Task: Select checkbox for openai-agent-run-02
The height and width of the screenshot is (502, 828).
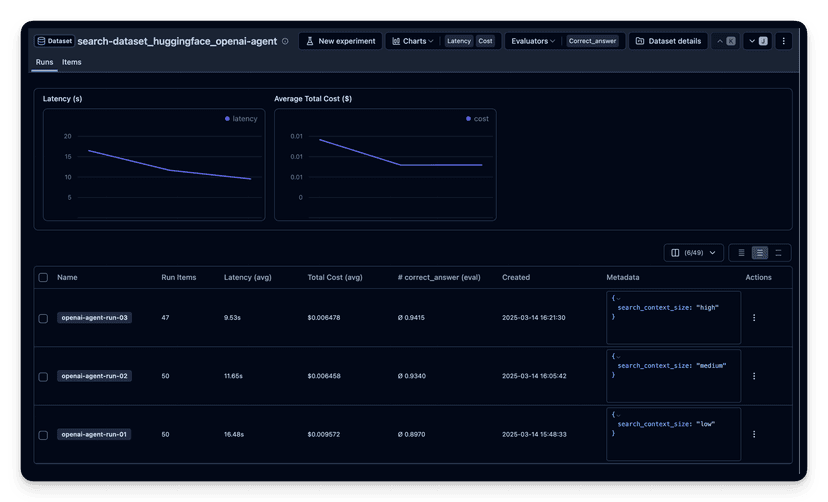Action: [x=43, y=377]
